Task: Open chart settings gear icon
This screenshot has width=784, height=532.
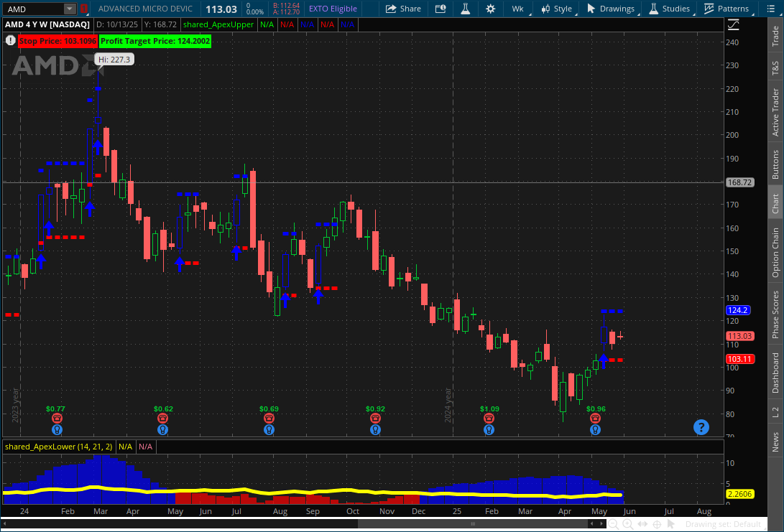Action: pyautogui.click(x=491, y=9)
